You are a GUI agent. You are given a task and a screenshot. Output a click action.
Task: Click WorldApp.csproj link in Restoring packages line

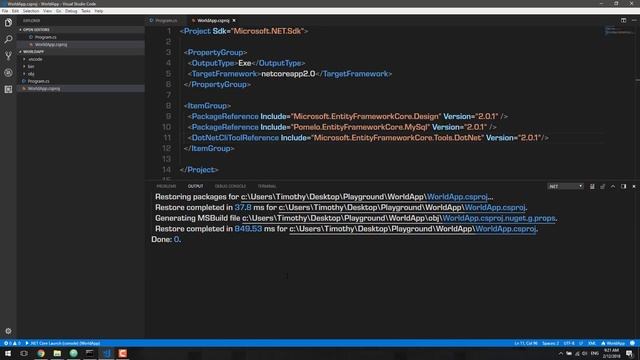(x=457, y=197)
